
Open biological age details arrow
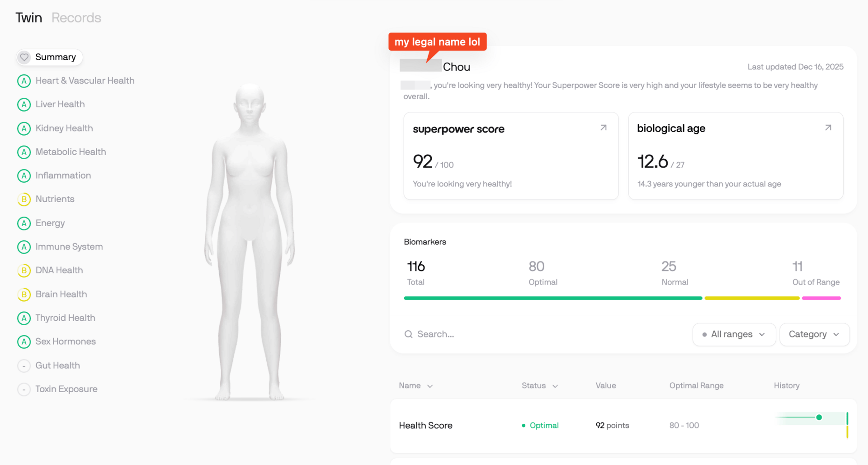click(828, 128)
